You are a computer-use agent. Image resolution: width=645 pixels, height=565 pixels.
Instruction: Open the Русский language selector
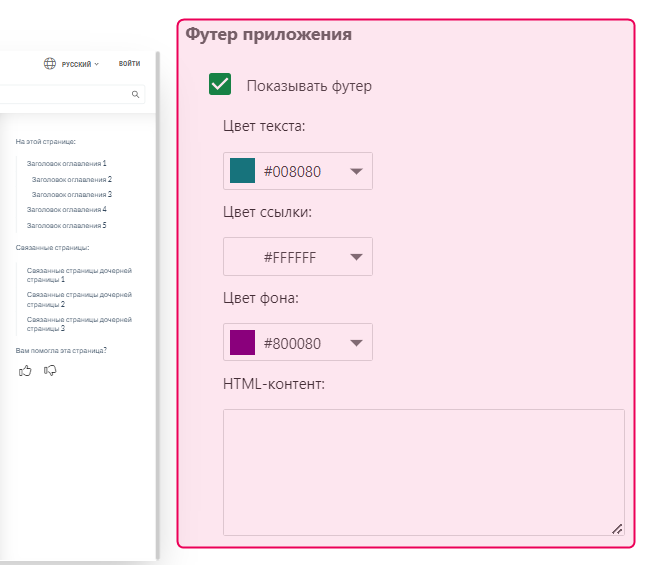(x=79, y=64)
